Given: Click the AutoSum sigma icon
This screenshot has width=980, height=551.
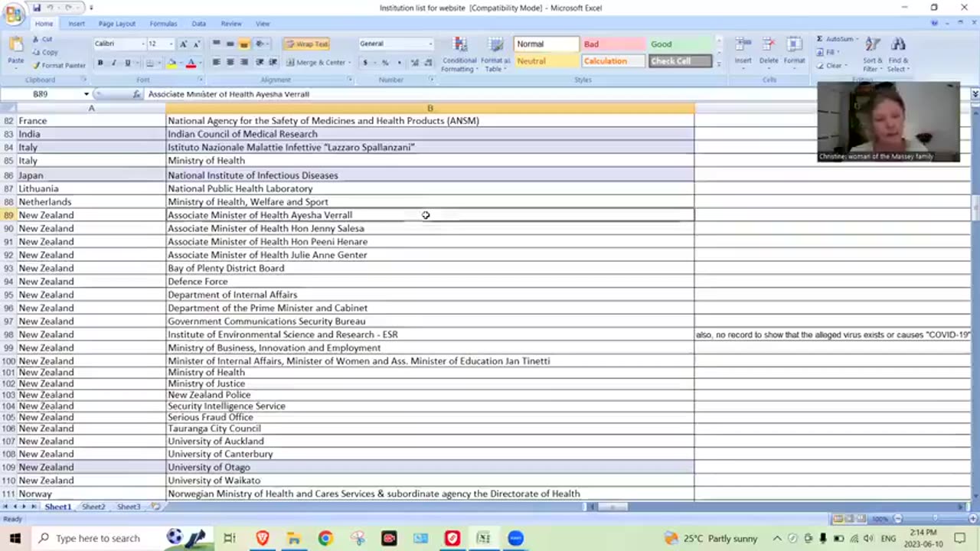Looking at the screenshot, I should pos(820,39).
